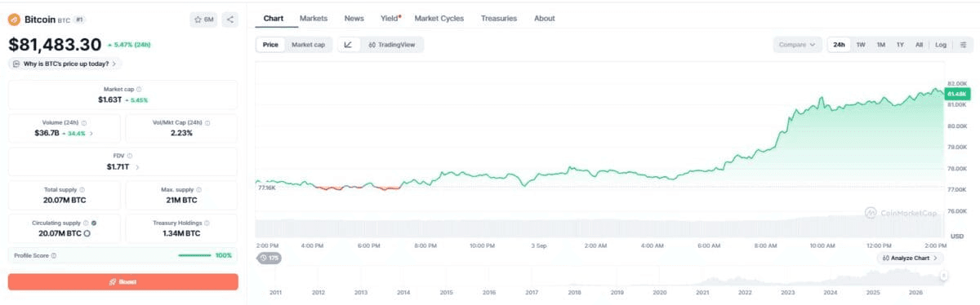Select the 24h time range
The width and height of the screenshot is (980, 305).
click(x=839, y=45)
